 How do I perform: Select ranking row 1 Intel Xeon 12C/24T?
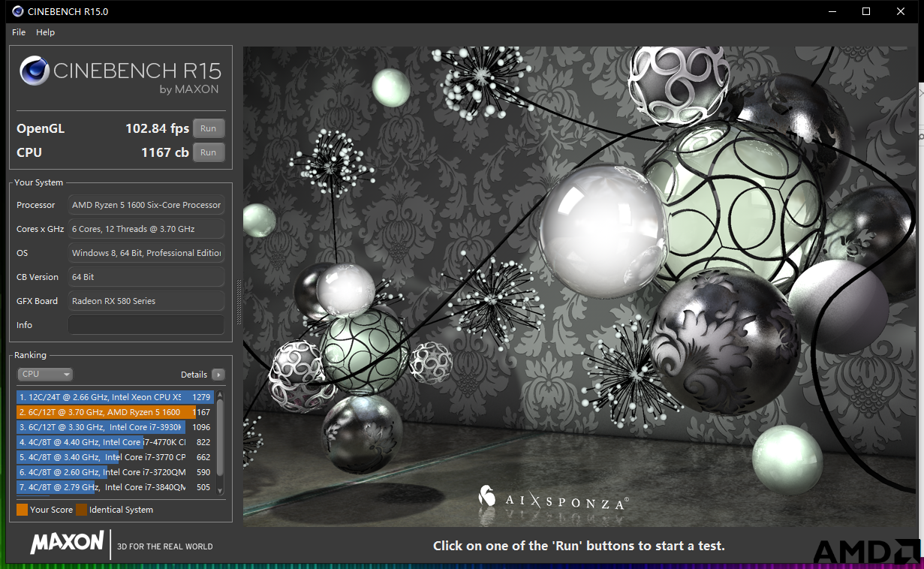pos(115,396)
